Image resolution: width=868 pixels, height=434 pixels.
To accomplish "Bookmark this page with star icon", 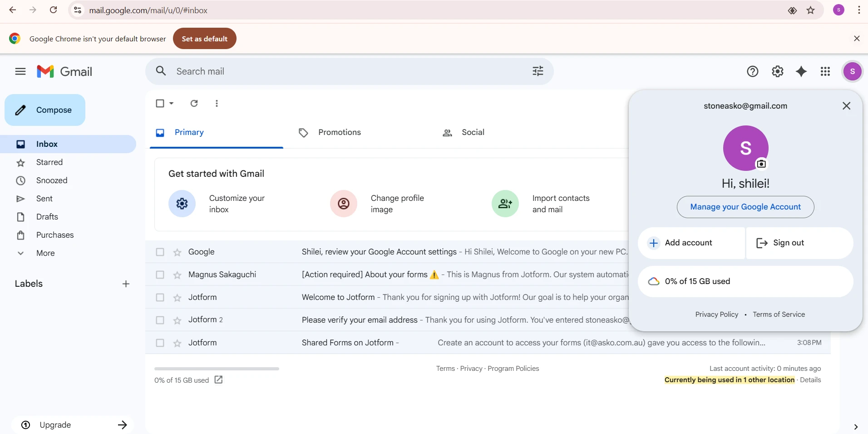I will pyautogui.click(x=811, y=10).
